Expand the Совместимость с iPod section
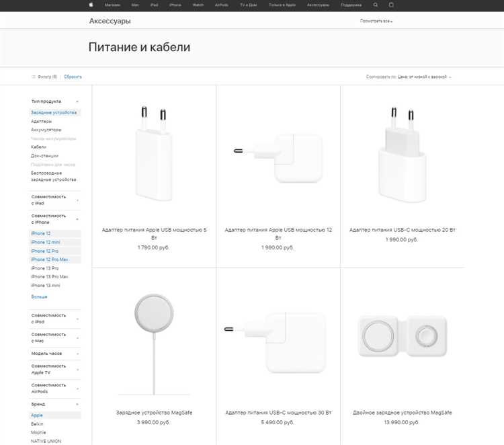504x445 pixels. (x=54, y=319)
